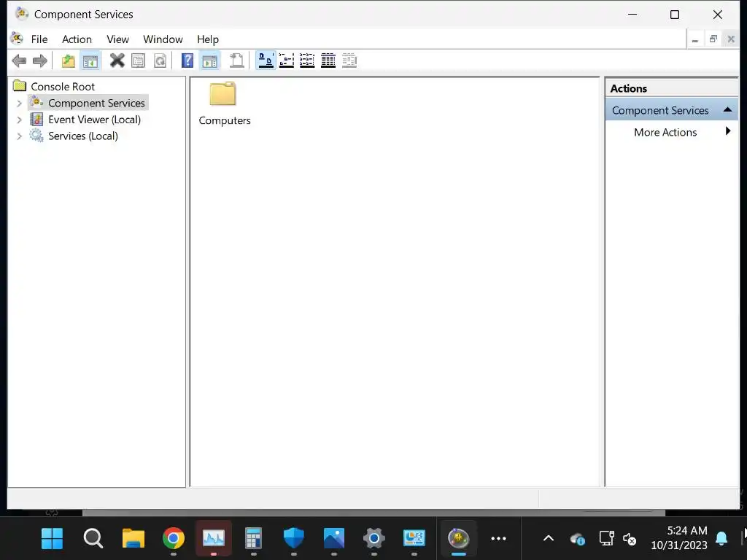Open Settings gear from the taskbar
Image resolution: width=747 pixels, height=560 pixels.
(x=374, y=539)
